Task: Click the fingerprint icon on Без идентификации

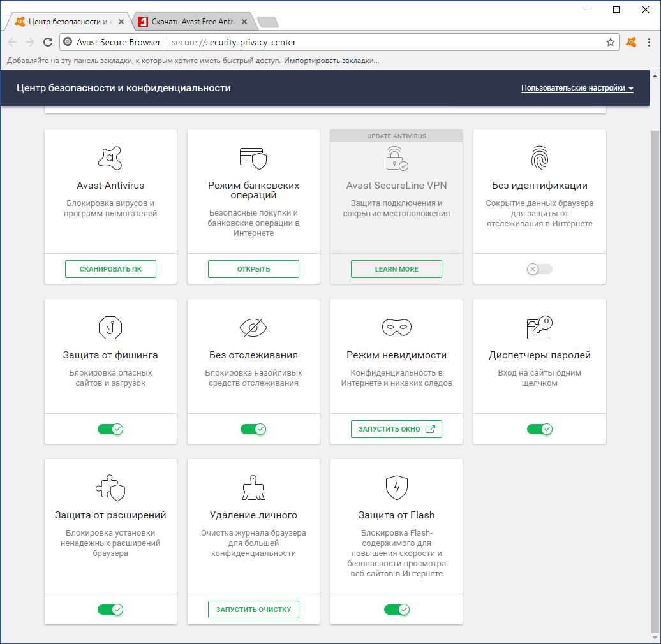Action: [539, 158]
